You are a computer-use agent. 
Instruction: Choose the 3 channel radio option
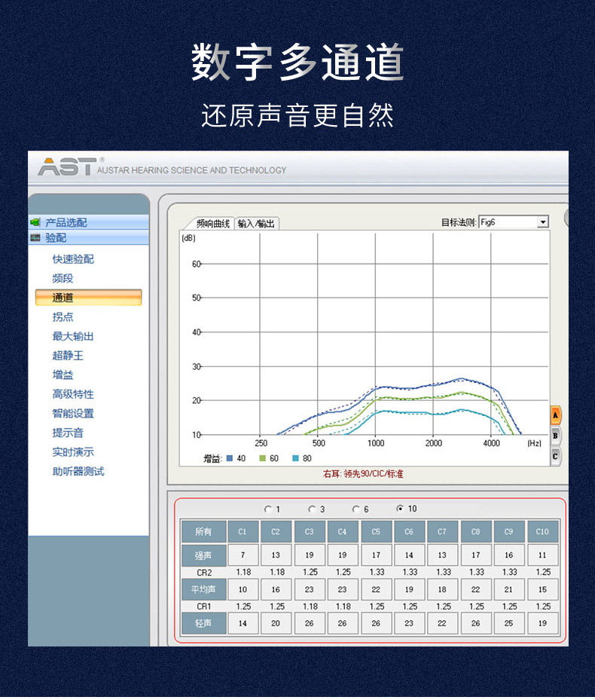(x=312, y=509)
